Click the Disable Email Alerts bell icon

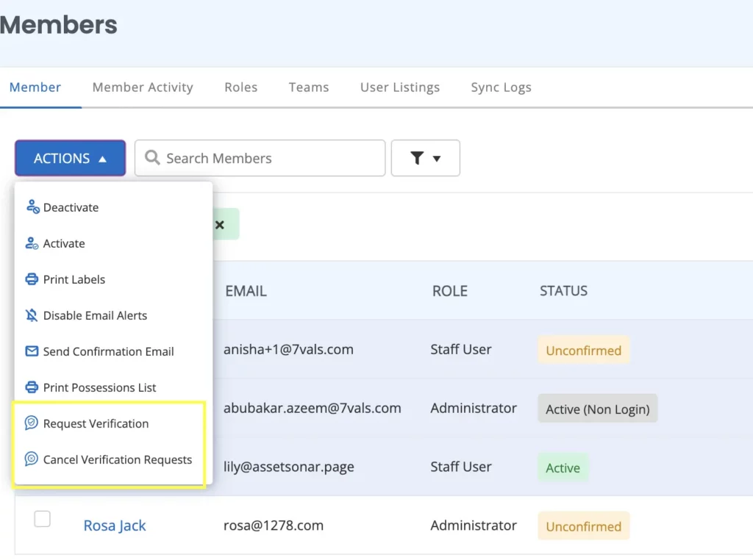pyautogui.click(x=32, y=315)
